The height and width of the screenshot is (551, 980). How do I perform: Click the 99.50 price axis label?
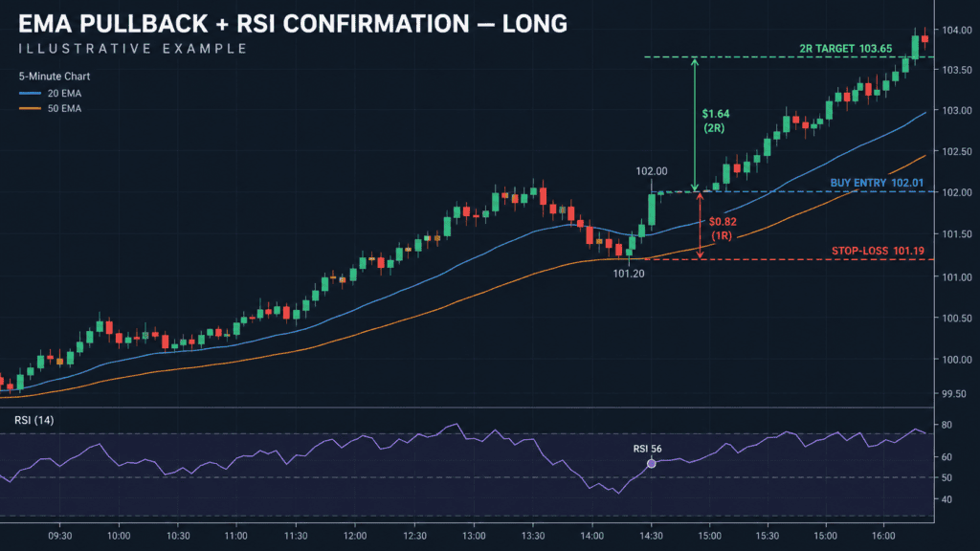coord(954,394)
